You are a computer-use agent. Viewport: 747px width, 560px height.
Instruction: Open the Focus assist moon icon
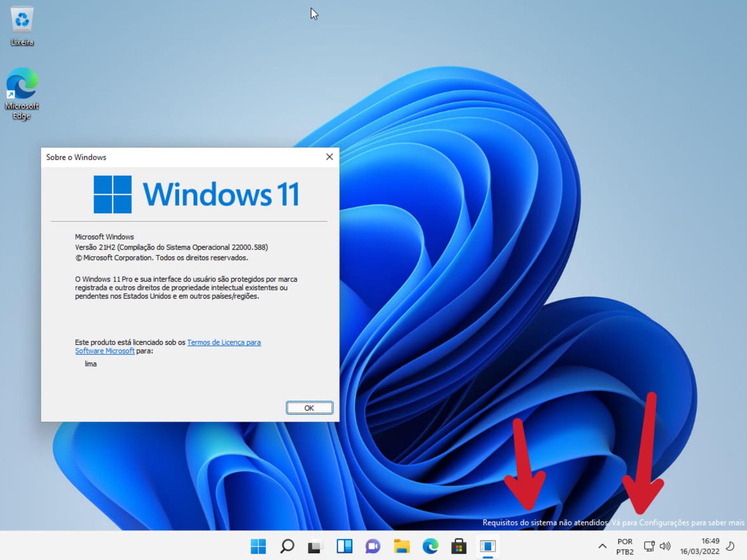tap(730, 546)
